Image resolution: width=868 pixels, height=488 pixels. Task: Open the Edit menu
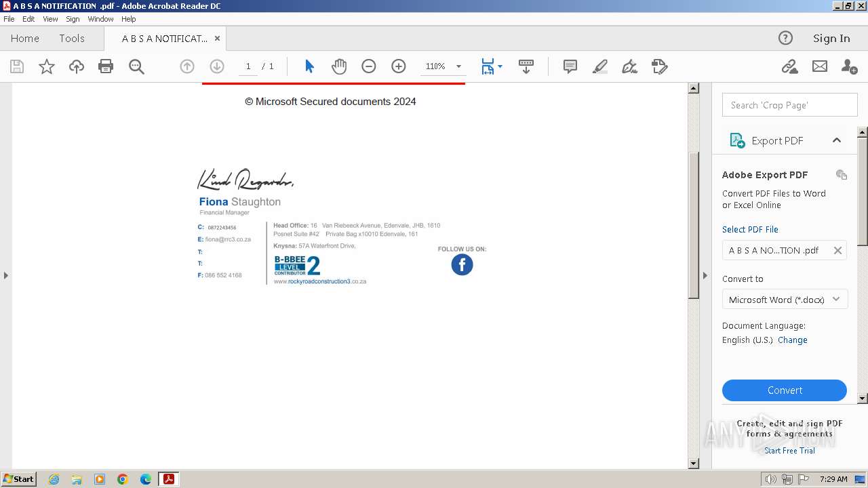pyautogui.click(x=28, y=19)
